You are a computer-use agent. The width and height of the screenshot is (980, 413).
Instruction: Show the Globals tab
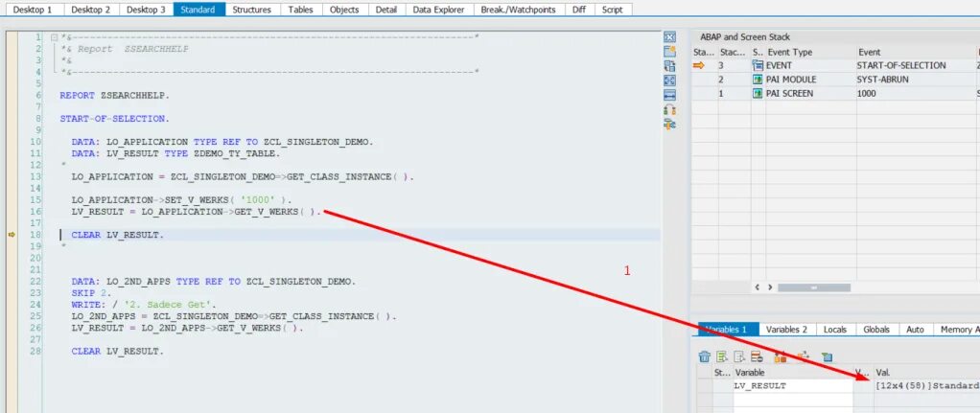tap(876, 330)
